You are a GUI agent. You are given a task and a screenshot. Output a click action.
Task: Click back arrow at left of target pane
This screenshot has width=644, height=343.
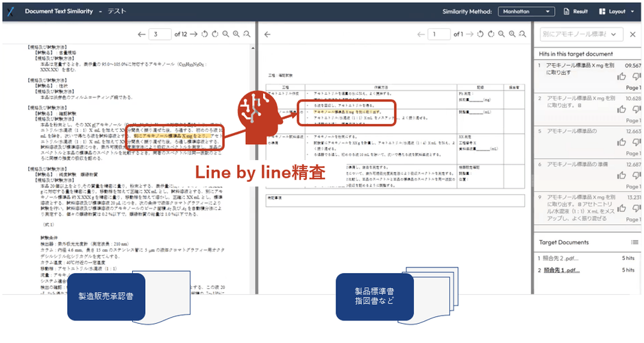point(267,34)
